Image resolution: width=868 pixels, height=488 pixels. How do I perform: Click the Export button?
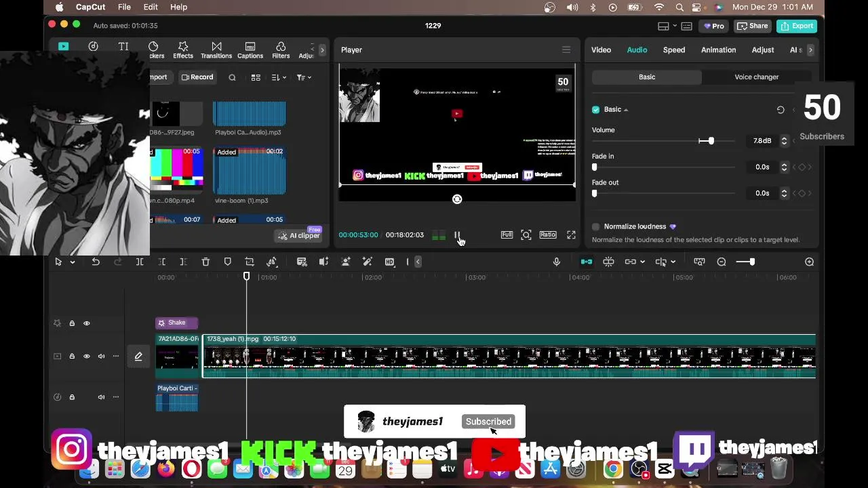coord(797,26)
